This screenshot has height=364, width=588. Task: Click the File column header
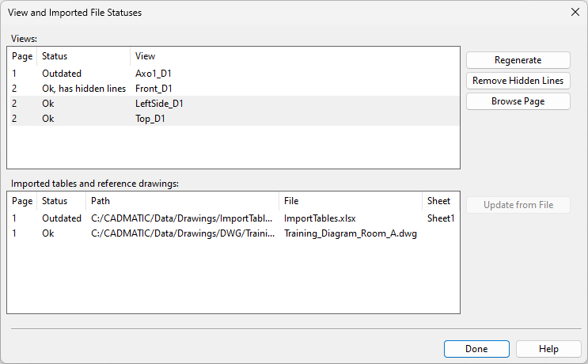[x=351, y=201]
